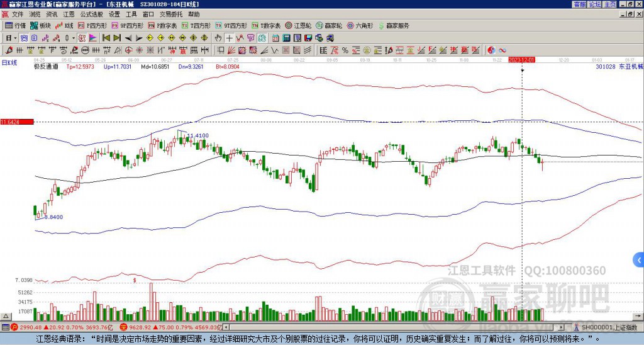This screenshot has height=345, width=644.
Task: Jump to first bar icon
Action: click(106, 38)
